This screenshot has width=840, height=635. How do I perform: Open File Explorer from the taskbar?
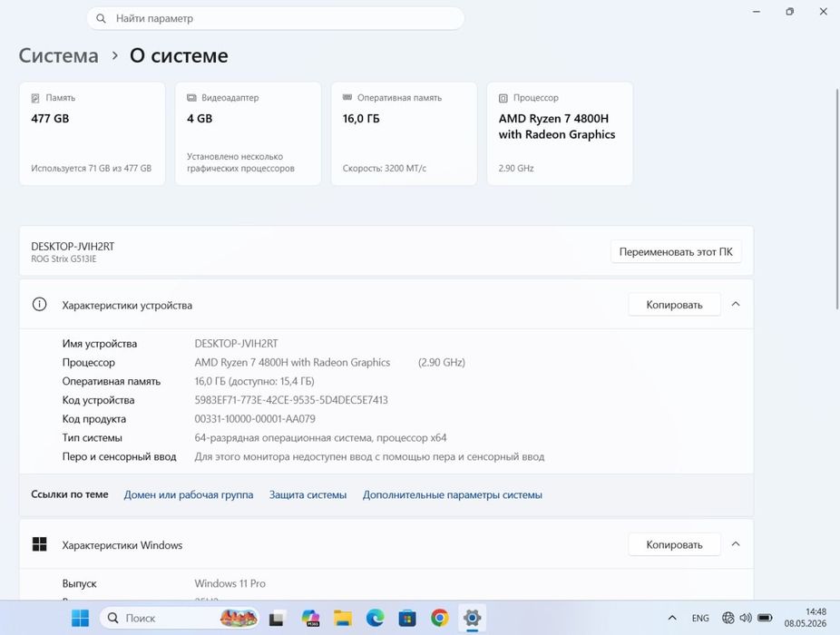pos(343,618)
